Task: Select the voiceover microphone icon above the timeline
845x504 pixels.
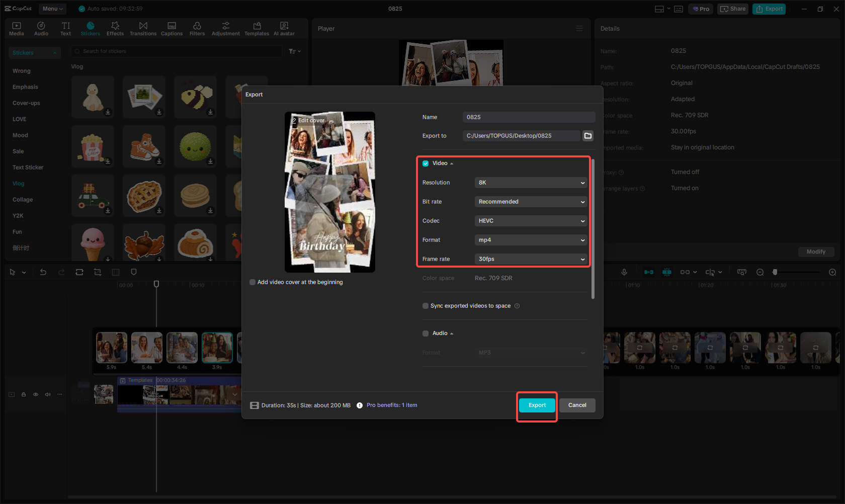Action: [624, 272]
